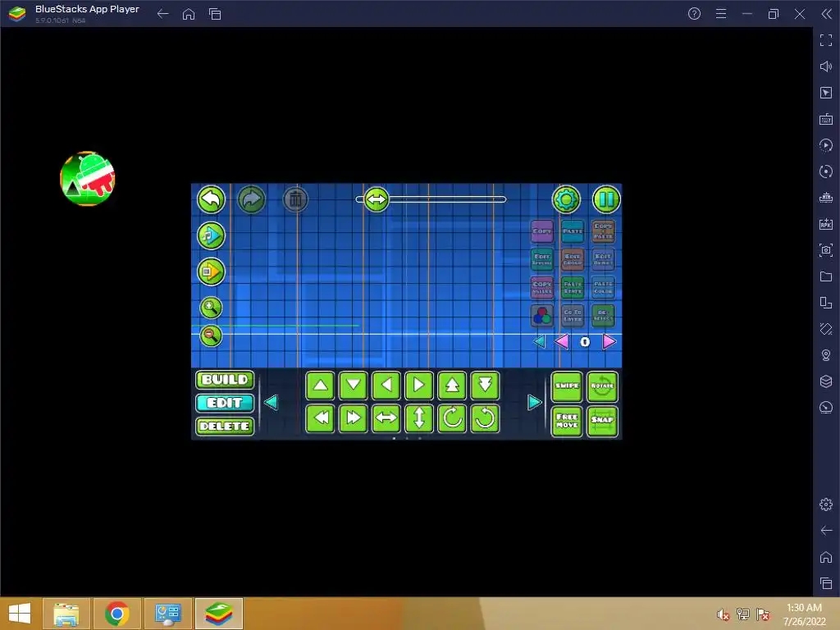Screen dimensions: 840x630
Task: Install APK from sidebar
Action: click(826, 224)
